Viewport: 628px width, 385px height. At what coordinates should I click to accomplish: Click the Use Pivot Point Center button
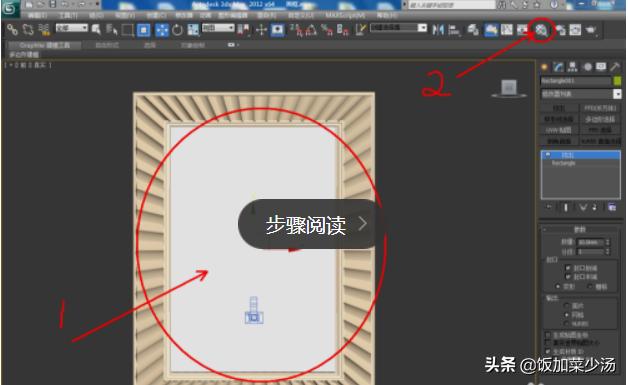[243, 30]
